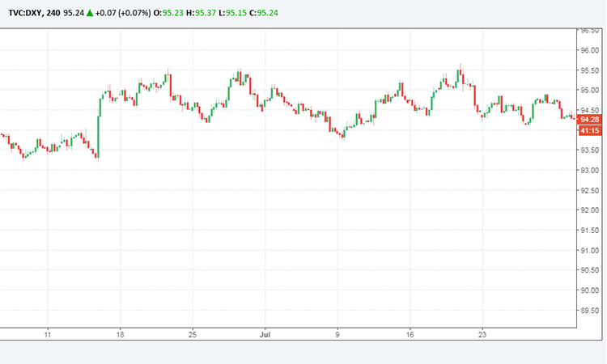Click date 9 on the time axis
This screenshot has width=607, height=364.
pos(337,334)
